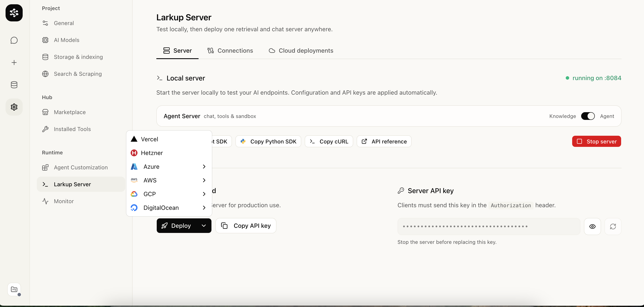Image resolution: width=644 pixels, height=307 pixels.
Task: Click the General sliders icon
Action: click(x=45, y=23)
